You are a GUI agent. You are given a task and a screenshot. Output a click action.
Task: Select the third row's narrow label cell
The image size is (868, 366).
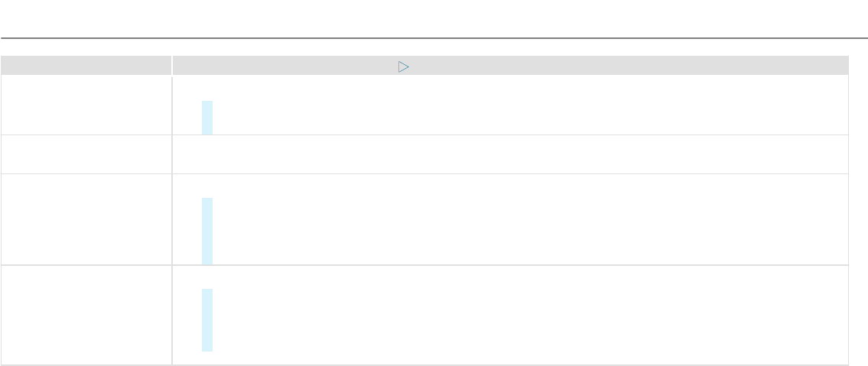[86, 219]
